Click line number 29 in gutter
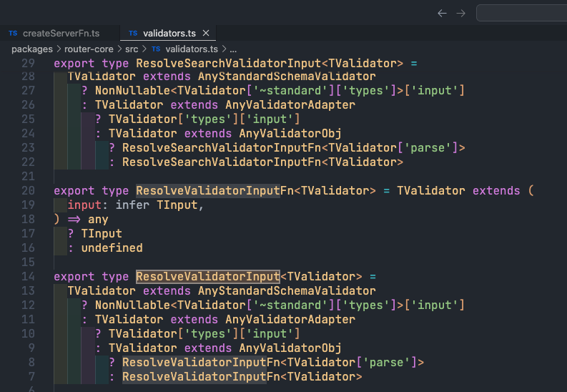The image size is (567, 392). (x=28, y=63)
